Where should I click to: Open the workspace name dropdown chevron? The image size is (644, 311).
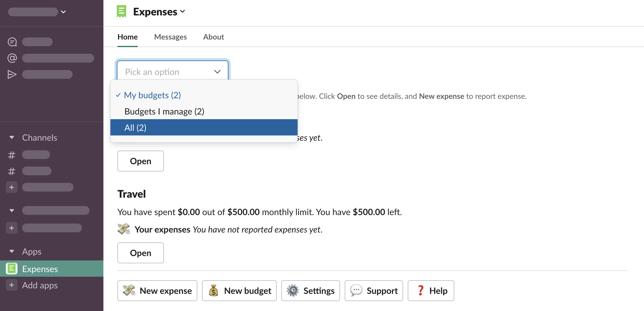pyautogui.click(x=63, y=12)
